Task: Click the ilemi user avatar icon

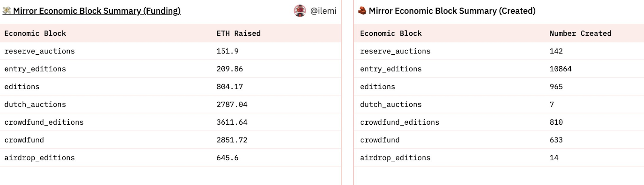Action: point(300,11)
